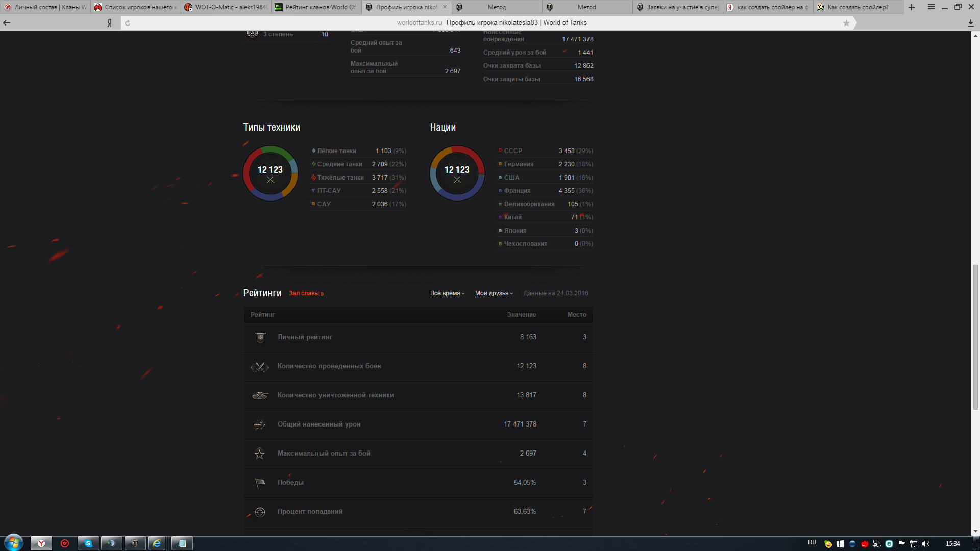This screenshot has height=551, width=980.
Task: Select the Чехословакия nation row
Action: (545, 244)
